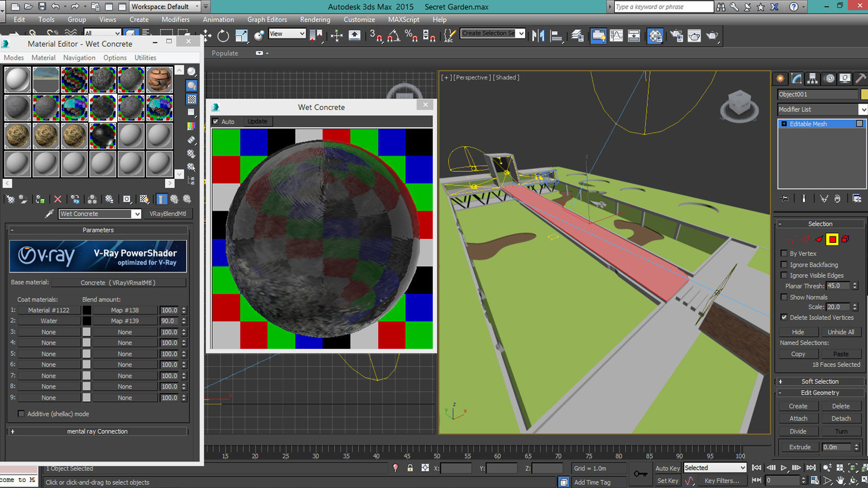Open the Graph Editors menu
The height and width of the screenshot is (488, 868).
pyautogui.click(x=267, y=20)
